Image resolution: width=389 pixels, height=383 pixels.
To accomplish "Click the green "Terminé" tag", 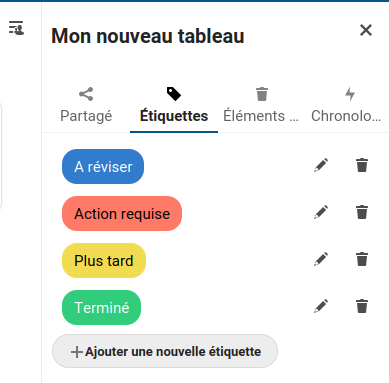I will click(101, 307).
